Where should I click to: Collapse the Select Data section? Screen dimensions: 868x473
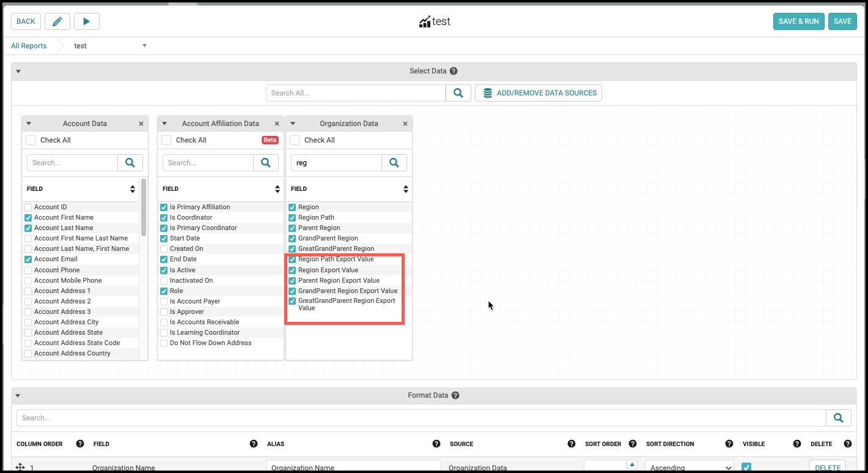click(18, 71)
